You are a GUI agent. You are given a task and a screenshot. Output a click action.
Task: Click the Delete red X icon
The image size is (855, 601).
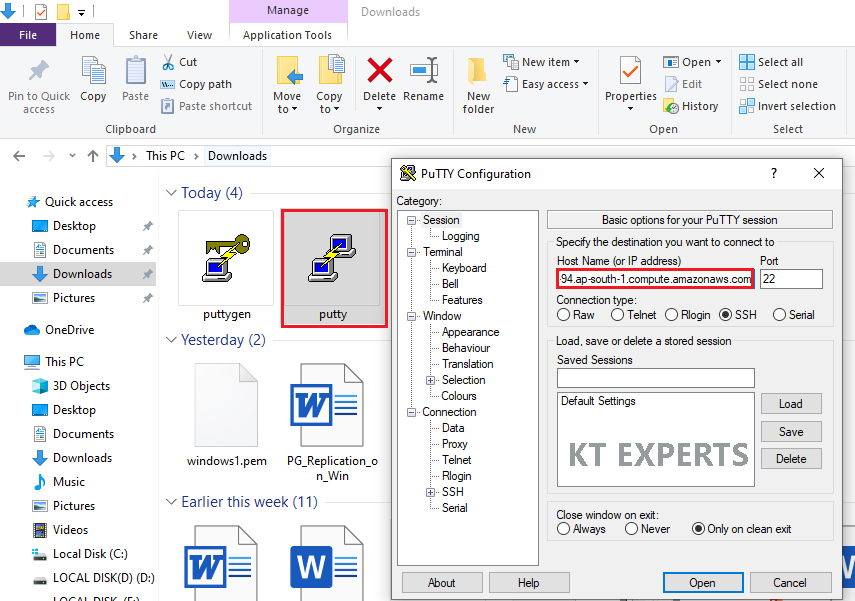380,71
